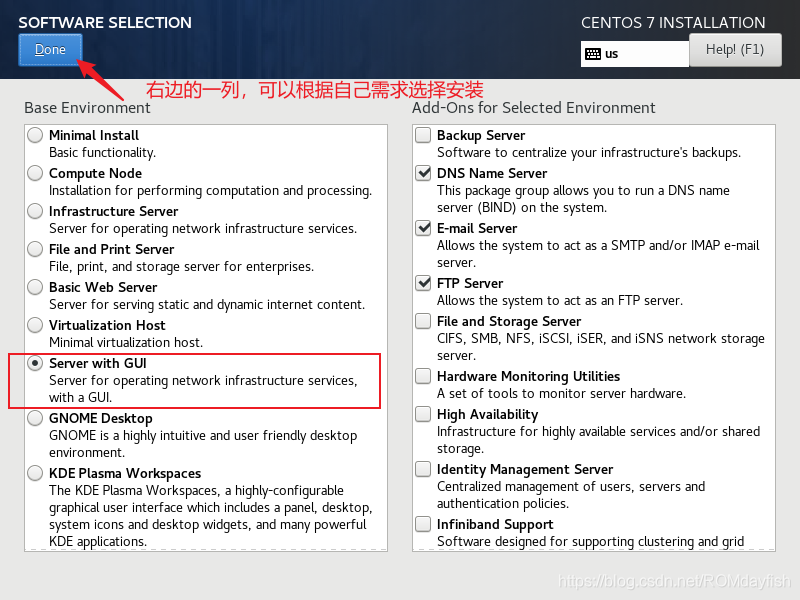Uncheck the DNS Name Server checkbox

pyautogui.click(x=423, y=173)
